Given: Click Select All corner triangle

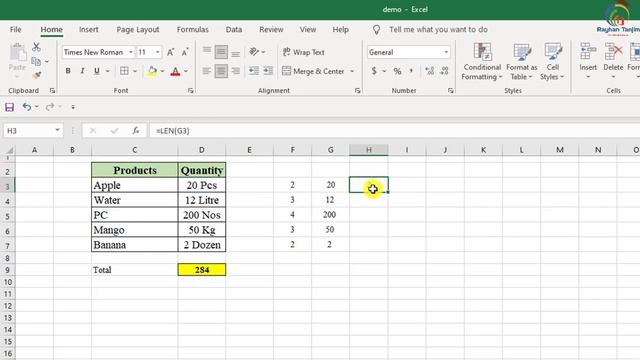Looking at the screenshot, I should [x=9, y=150].
